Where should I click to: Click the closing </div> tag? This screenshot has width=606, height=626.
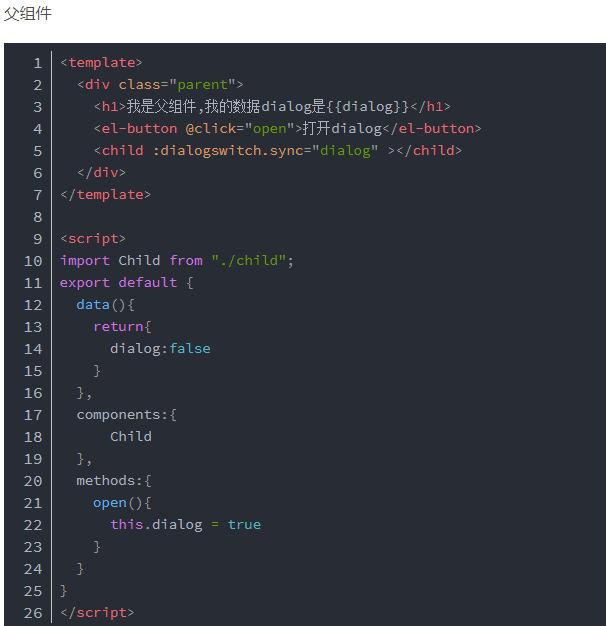click(x=101, y=172)
